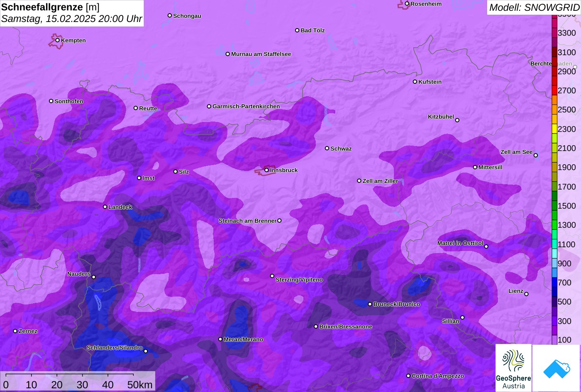Image resolution: width=581 pixels, height=392 pixels.
Task: Click the 'Schneefallgrenze [m]' map title
Action: coord(51,7)
